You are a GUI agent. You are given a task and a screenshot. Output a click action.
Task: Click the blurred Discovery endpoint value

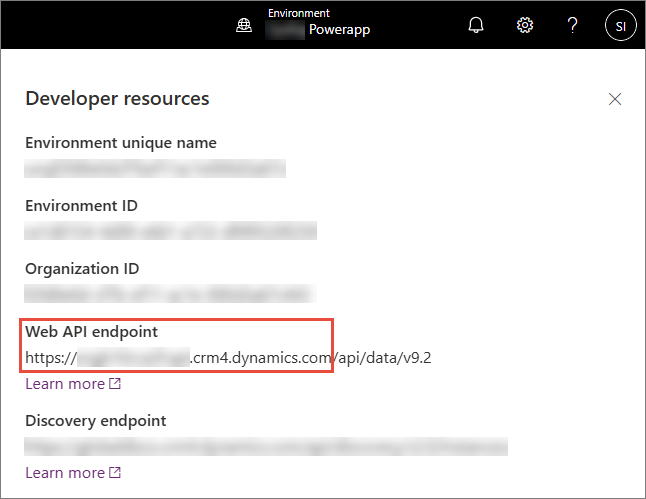tap(266, 447)
